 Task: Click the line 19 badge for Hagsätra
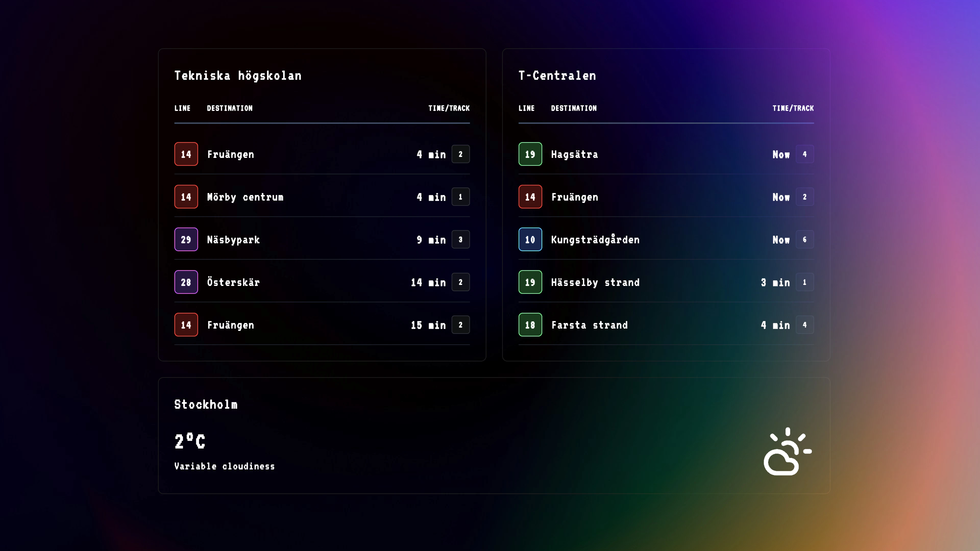530,154
